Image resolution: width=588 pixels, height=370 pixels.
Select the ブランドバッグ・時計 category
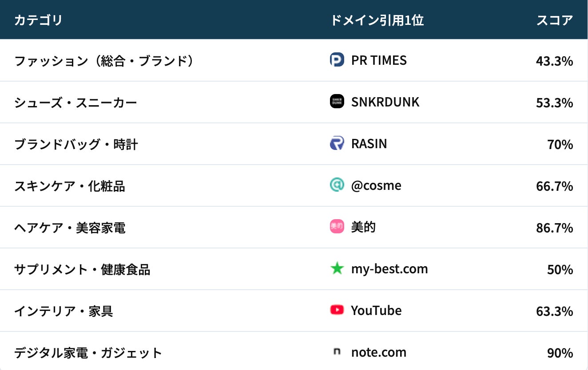[76, 144]
